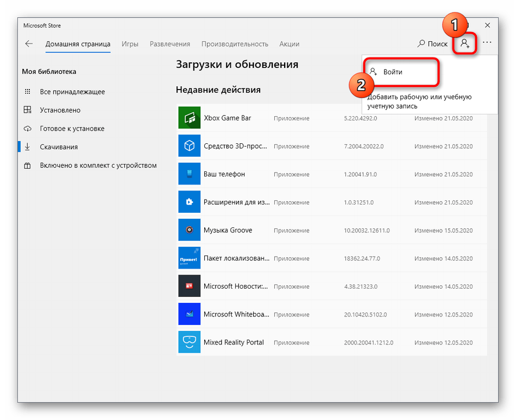The width and height of the screenshot is (516, 420).
Task: Click the back arrow icon
Action: 29,44
